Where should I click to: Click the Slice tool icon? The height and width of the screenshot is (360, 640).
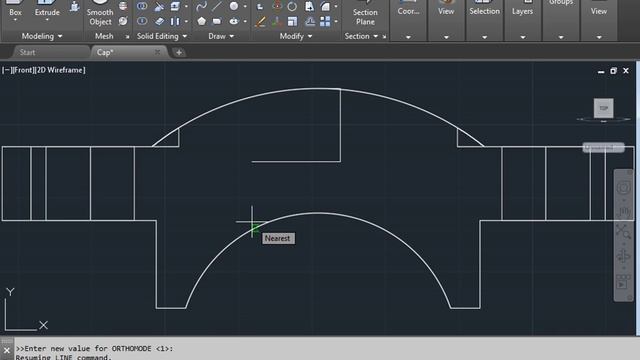click(159, 6)
